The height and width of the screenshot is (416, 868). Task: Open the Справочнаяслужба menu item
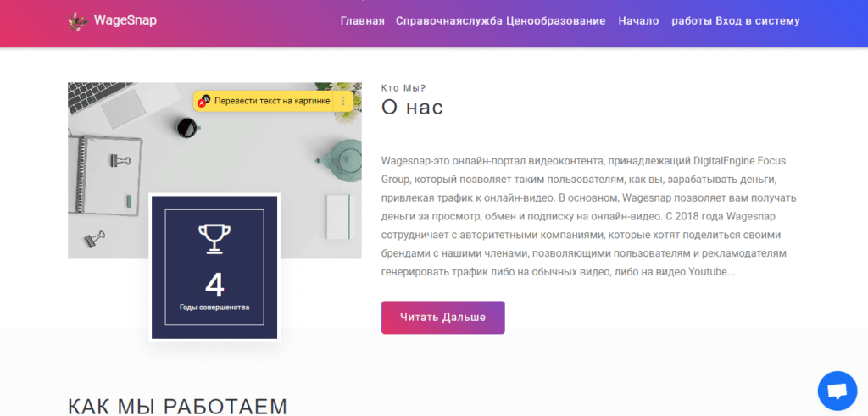[449, 21]
